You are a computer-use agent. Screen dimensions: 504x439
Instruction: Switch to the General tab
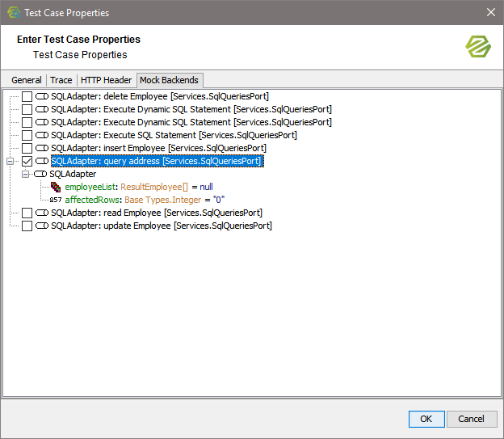tap(27, 80)
